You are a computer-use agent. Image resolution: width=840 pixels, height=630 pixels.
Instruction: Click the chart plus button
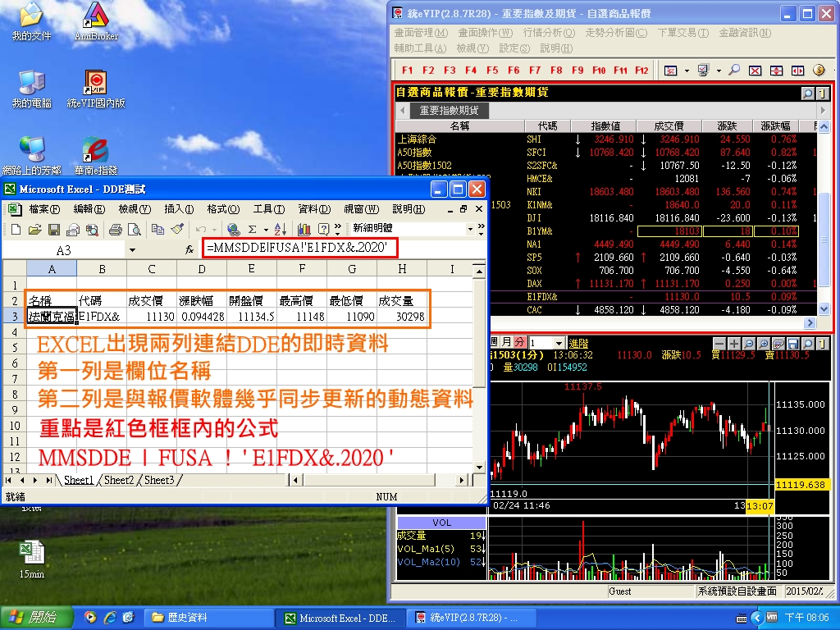pyautogui.click(x=734, y=344)
